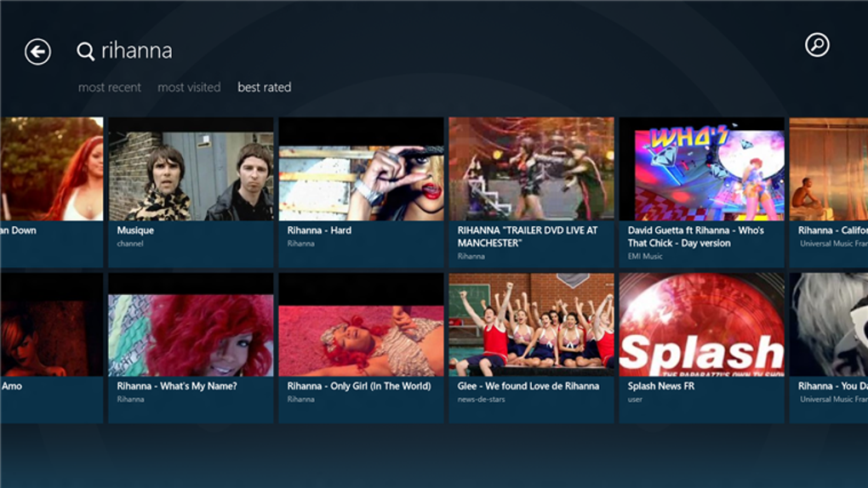This screenshot has width=868, height=488.
Task: Click the "user" label under Splash News FR
Action: tap(635, 400)
